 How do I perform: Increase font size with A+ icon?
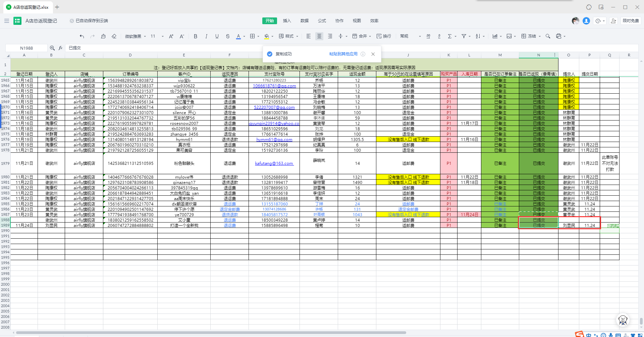click(171, 36)
